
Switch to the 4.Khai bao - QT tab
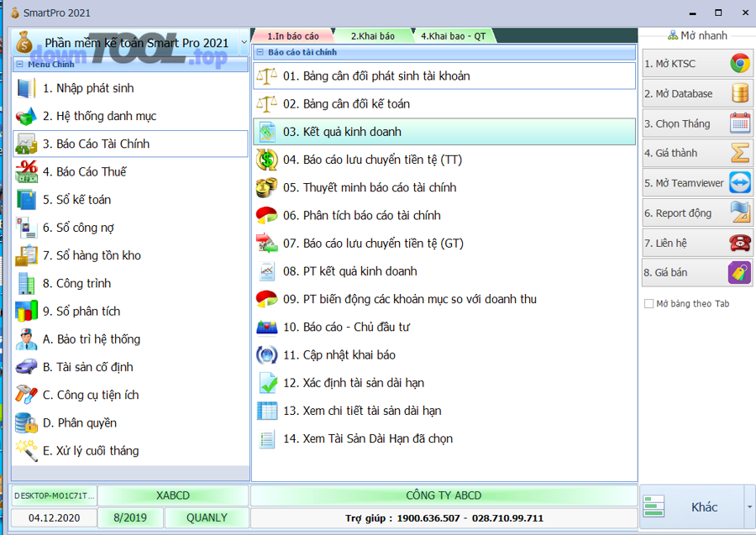(x=454, y=36)
